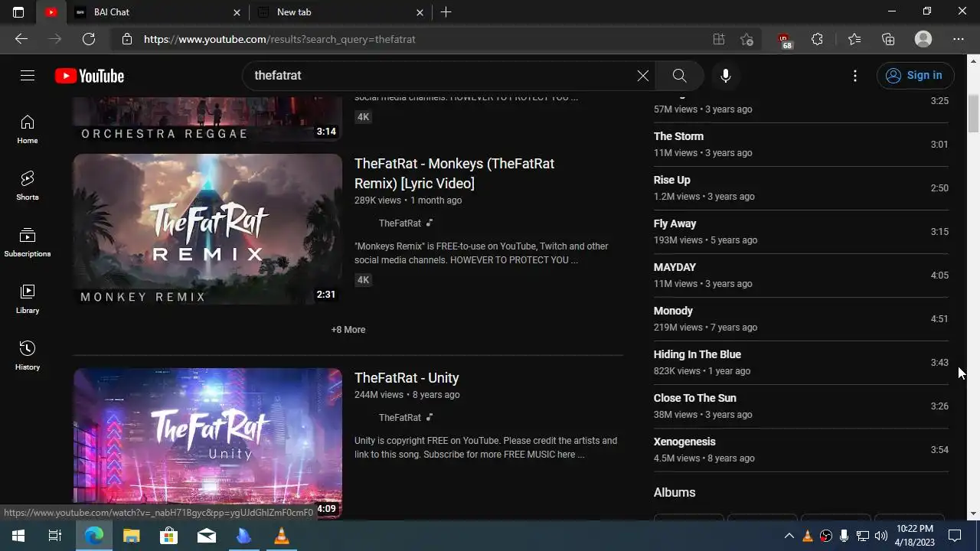Open the Orchestra Reggae video thumbnail
Image resolution: width=980 pixels, height=551 pixels.
207,119
